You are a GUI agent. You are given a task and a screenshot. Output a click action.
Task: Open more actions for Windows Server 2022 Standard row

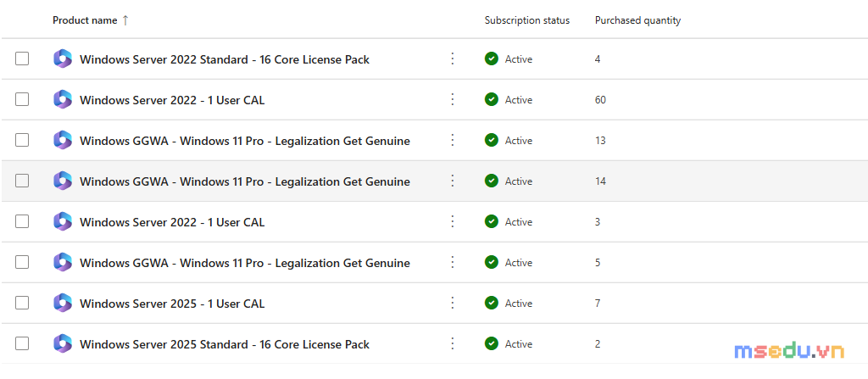tap(453, 59)
